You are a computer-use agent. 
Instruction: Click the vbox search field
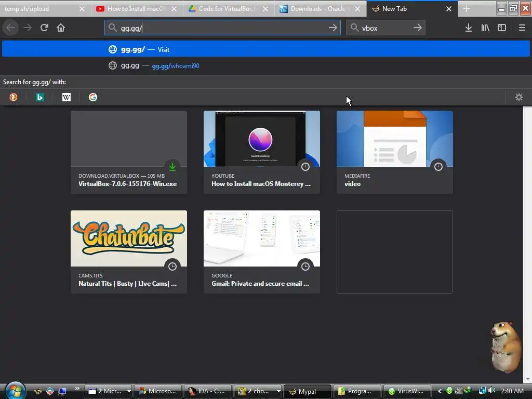[x=386, y=28]
